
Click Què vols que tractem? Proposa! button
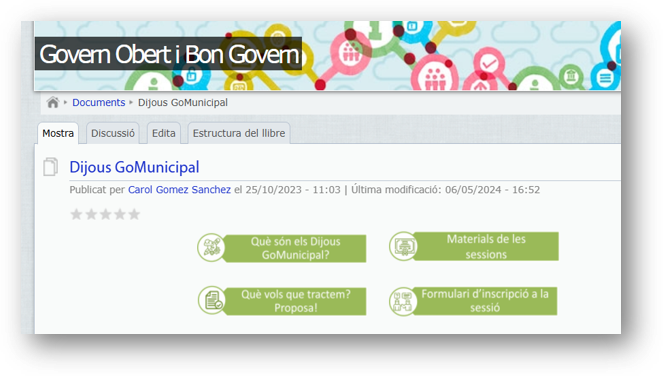(x=282, y=301)
